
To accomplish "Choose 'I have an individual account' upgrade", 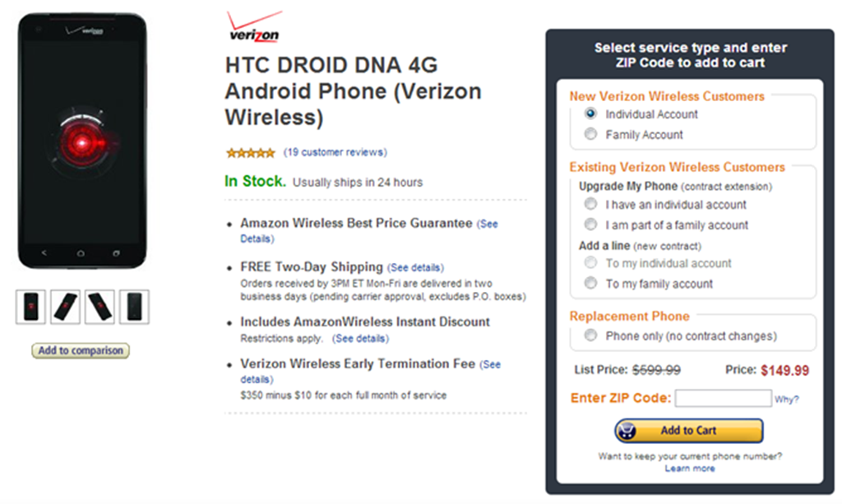I will click(x=590, y=205).
